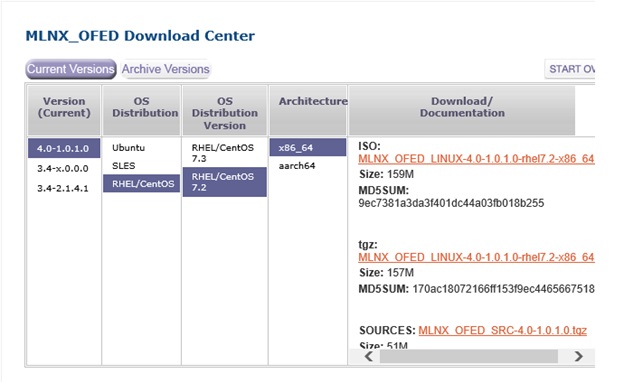
Task: Click the horizontal scrollbar thumb
Action: (x=469, y=356)
